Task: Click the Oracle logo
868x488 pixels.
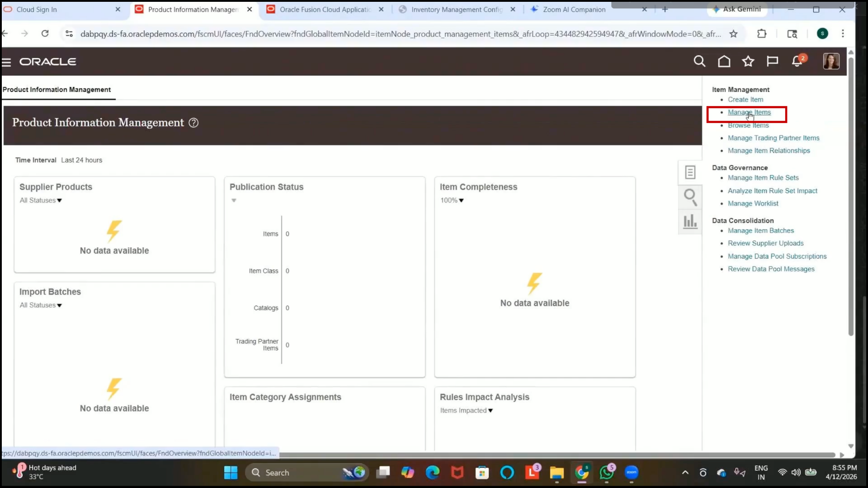Action: point(47,61)
